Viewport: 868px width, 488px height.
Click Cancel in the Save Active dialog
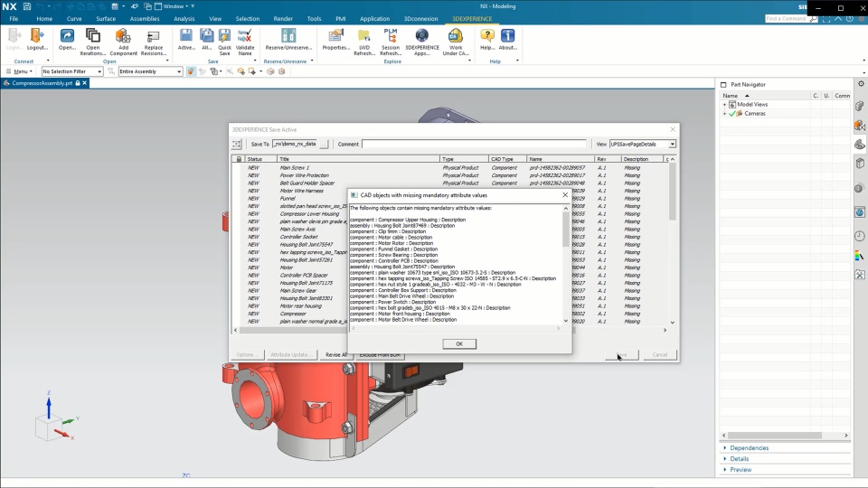click(x=659, y=354)
